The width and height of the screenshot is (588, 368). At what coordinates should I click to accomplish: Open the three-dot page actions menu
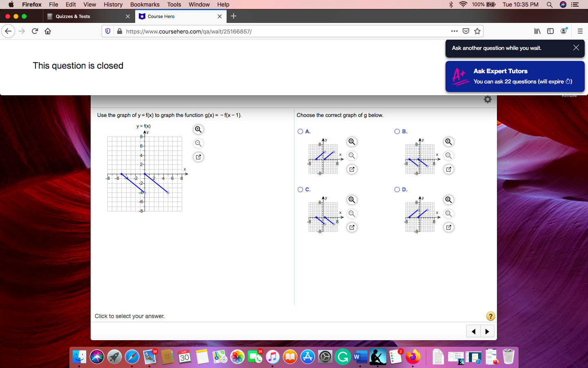tap(454, 31)
